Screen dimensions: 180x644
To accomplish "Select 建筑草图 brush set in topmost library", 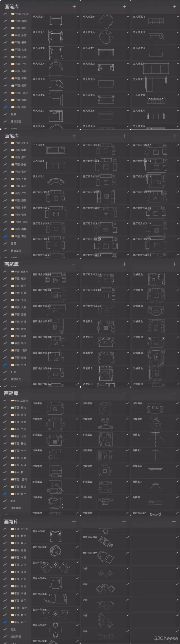I will (16, 122).
